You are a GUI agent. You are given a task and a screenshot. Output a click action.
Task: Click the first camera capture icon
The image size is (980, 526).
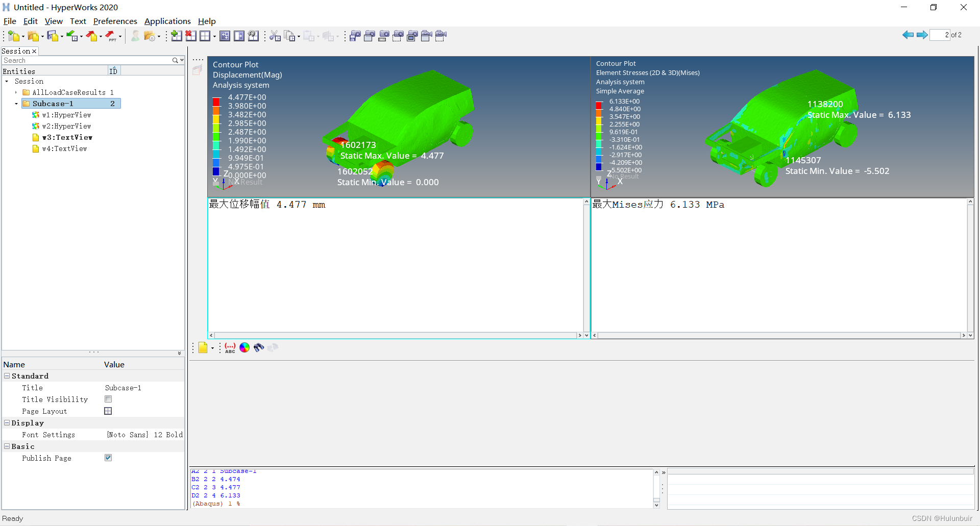click(355, 36)
